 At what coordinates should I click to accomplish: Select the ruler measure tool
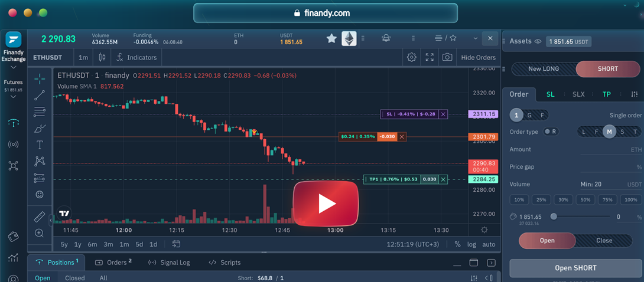40,217
